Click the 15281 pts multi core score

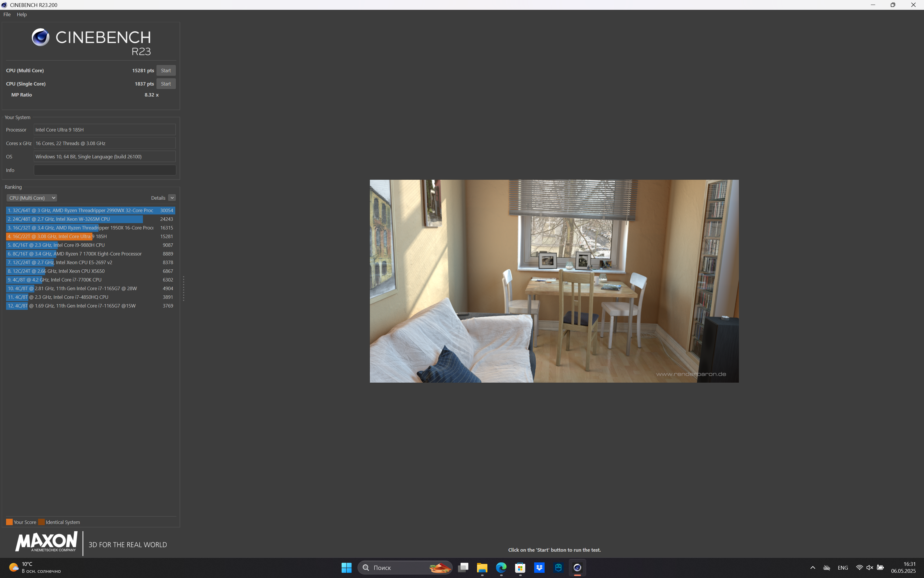click(x=143, y=70)
